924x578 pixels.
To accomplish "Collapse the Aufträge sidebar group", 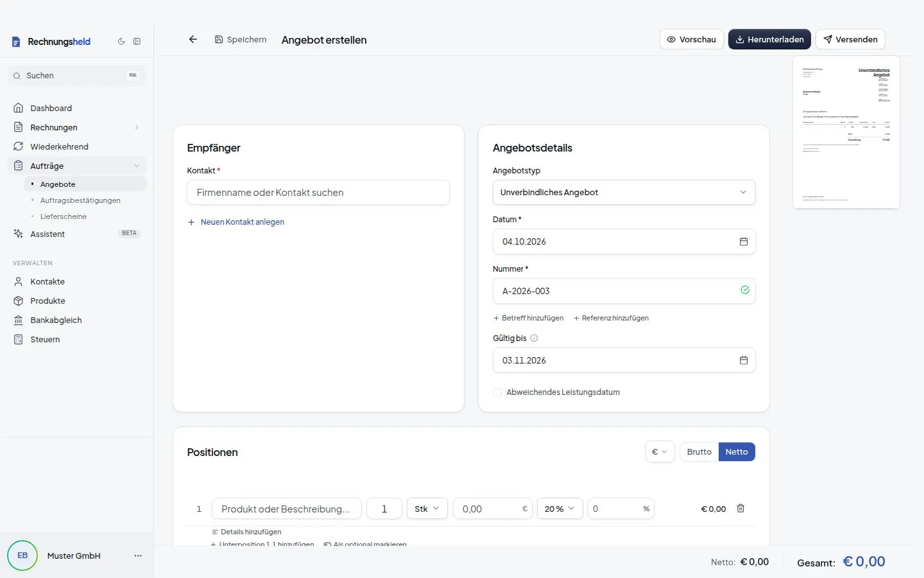I will [x=137, y=166].
